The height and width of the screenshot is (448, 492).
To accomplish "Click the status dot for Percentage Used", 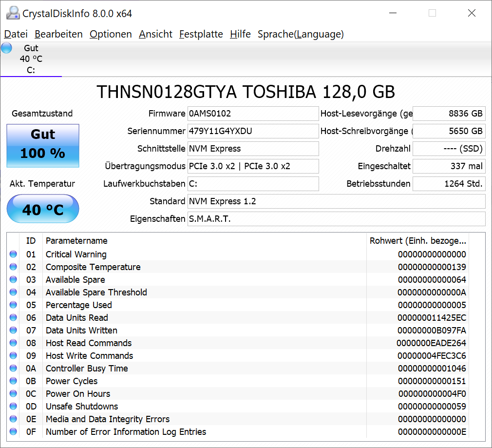I will [13, 305].
